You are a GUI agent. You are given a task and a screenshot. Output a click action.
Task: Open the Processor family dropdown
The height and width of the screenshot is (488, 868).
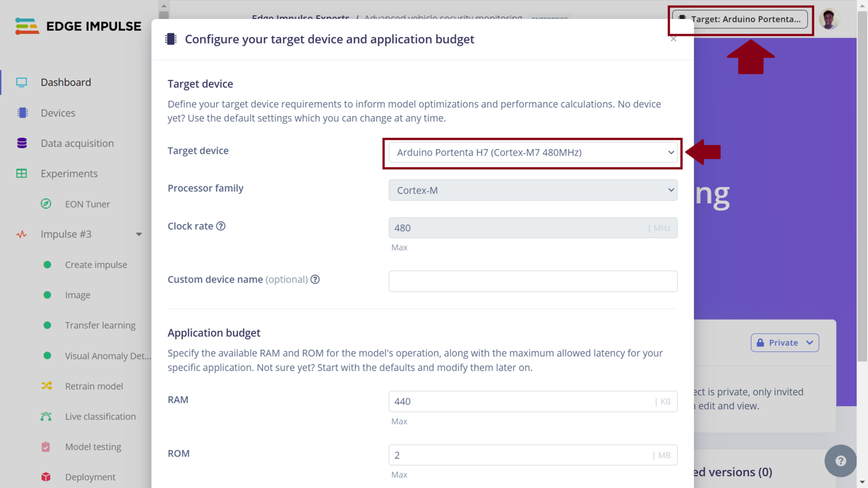pos(533,190)
